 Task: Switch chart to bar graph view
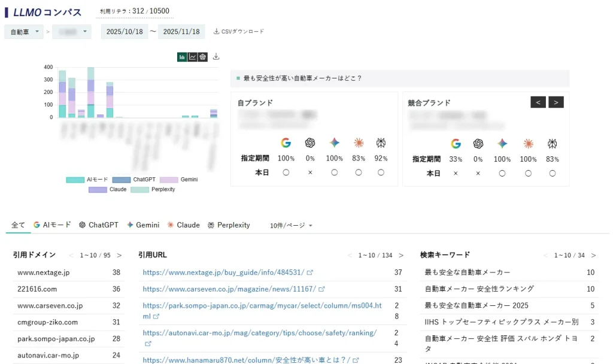[182, 57]
